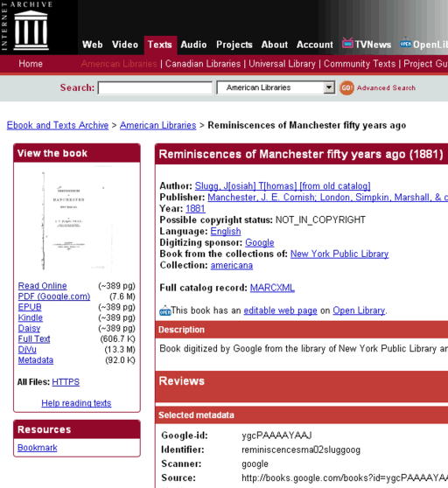Download the EPUB version
Screen dimensions: 448x488
pos(30,307)
